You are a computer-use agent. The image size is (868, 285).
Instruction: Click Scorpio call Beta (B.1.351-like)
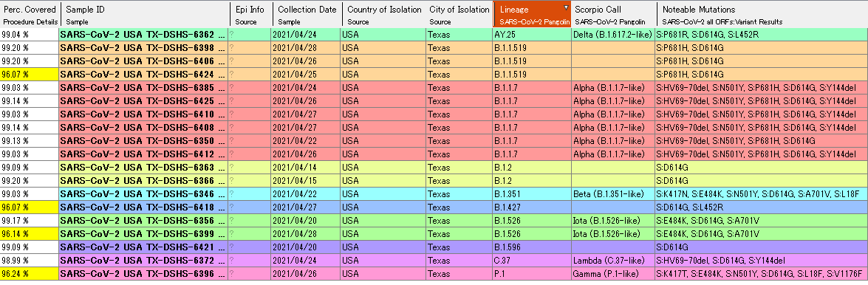[x=613, y=193]
